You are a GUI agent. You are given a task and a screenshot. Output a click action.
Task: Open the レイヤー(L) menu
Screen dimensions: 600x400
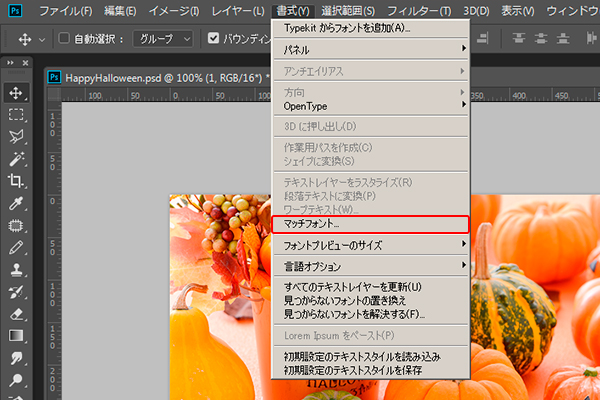[238, 11]
